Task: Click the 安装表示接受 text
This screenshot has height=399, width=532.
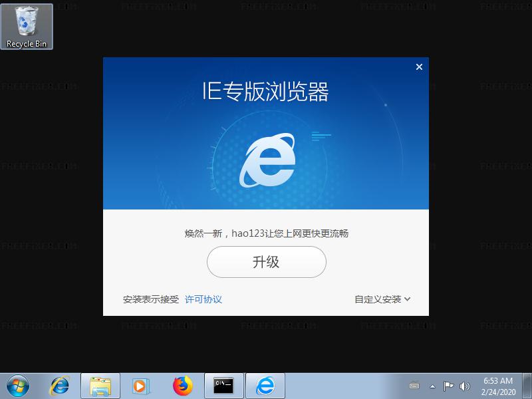Action: [151, 299]
